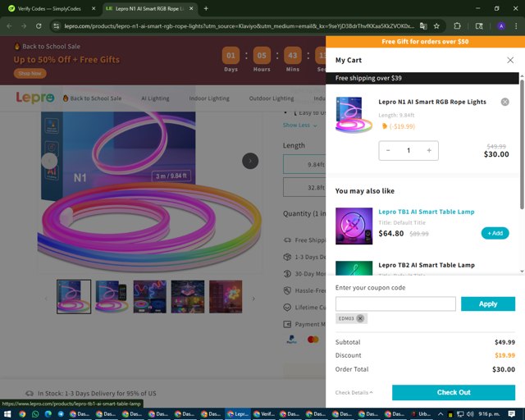The height and width of the screenshot is (420, 525).
Task: Show previous product image arrow
Action: click(49, 161)
